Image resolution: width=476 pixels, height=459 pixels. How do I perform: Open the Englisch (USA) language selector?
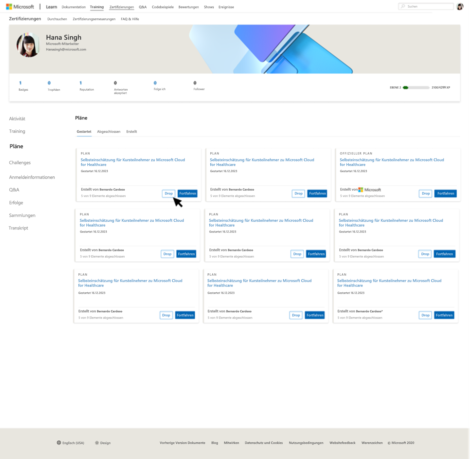coord(70,443)
